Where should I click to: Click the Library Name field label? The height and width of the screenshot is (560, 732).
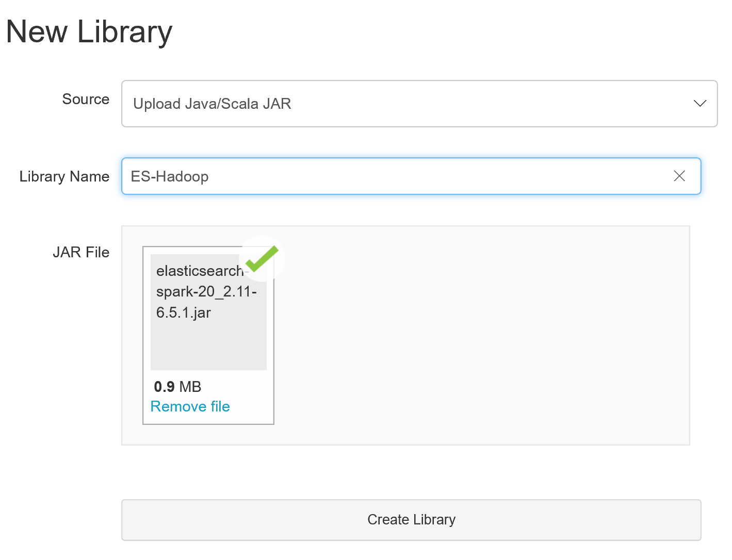(64, 176)
